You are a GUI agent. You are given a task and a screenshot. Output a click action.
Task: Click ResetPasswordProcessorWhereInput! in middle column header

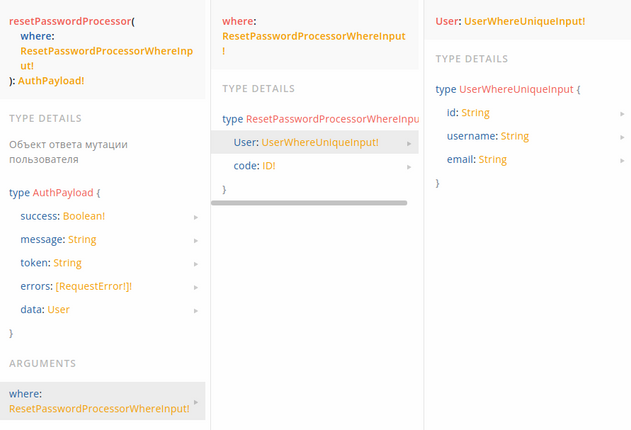pos(314,43)
